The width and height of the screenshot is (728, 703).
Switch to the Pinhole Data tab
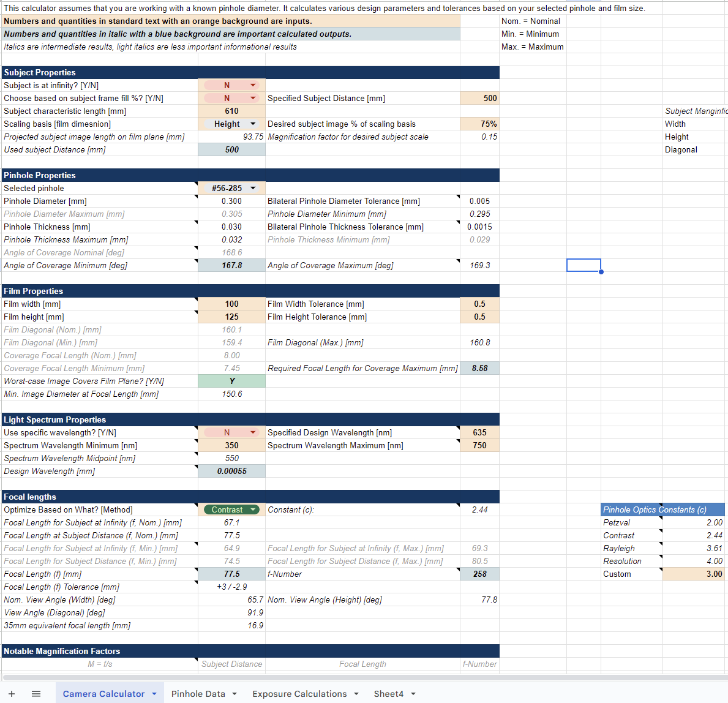[x=198, y=694]
